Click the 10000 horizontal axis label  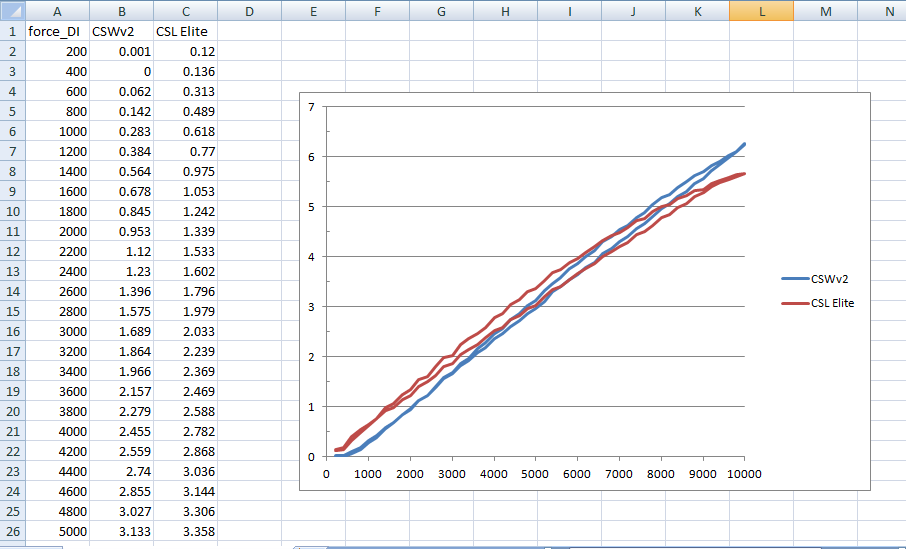coord(743,474)
